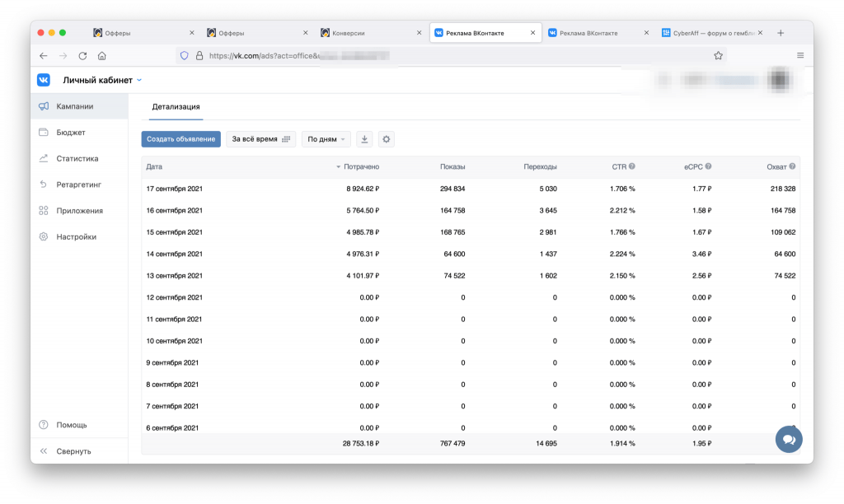The height and width of the screenshot is (504, 844).
Task: Open Бюджет in the sidebar
Action: coord(79,133)
